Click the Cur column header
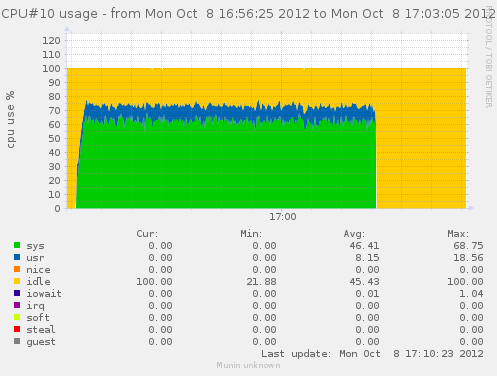This screenshot has width=497, height=376. 147,234
